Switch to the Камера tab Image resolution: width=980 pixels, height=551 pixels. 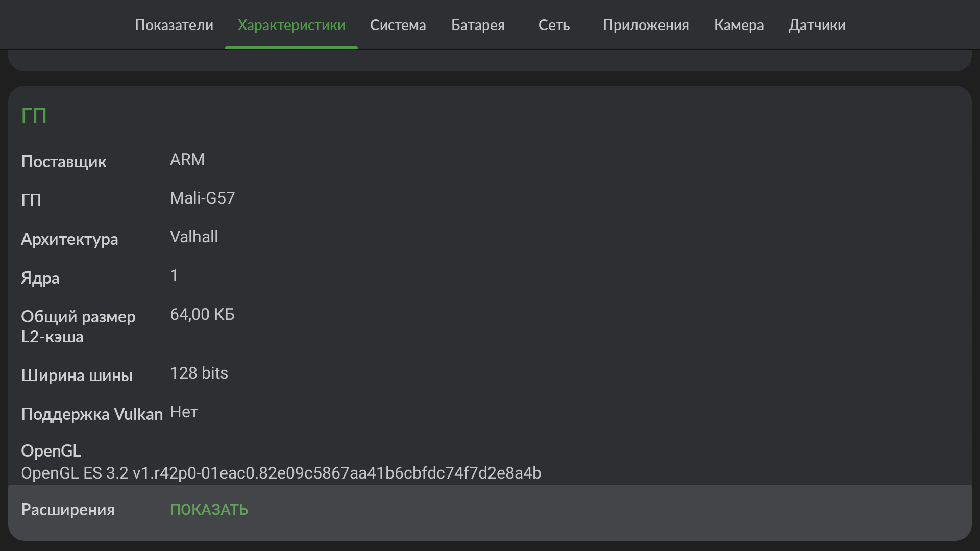point(739,25)
